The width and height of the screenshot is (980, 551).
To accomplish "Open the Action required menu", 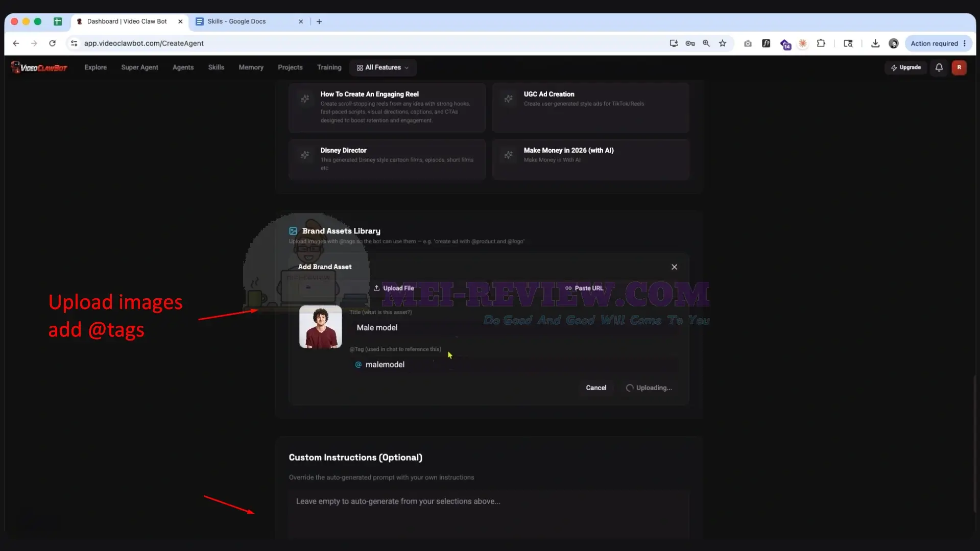I will coord(939,43).
